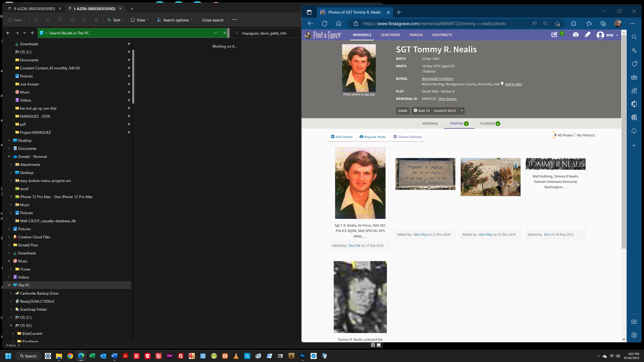Image resolution: width=644 pixels, height=362 pixels.
Task: Click Home icon in Edge toolbar
Action: click(x=338, y=23)
